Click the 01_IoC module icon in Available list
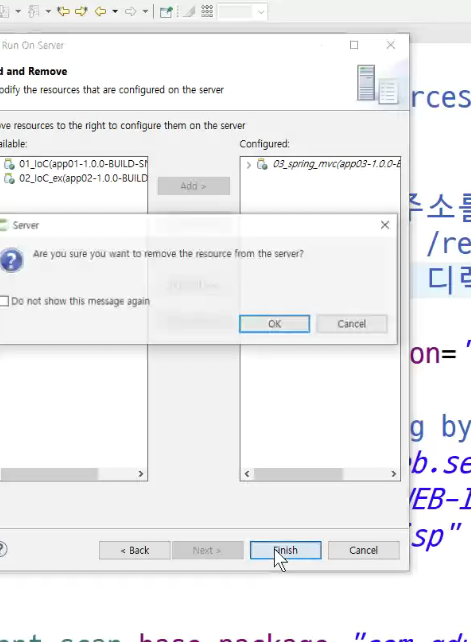The image size is (471, 642). pos(9,164)
